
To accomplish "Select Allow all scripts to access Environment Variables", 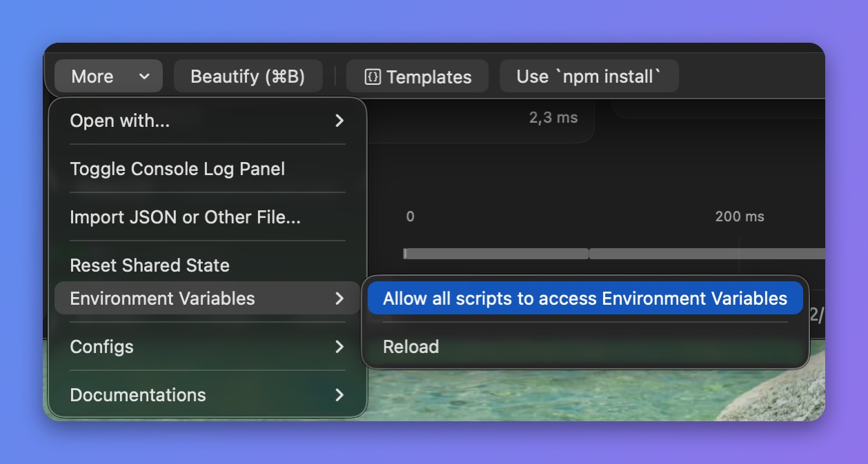I will click(x=585, y=298).
